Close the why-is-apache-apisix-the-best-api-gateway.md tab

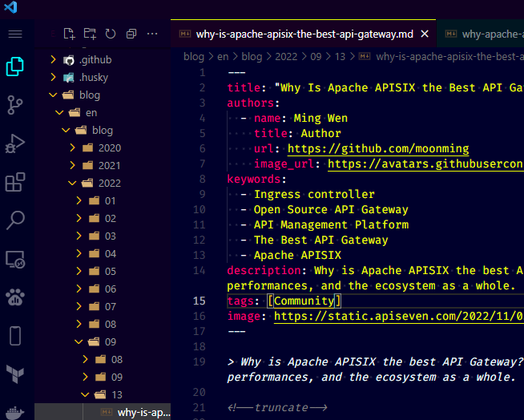(x=425, y=34)
